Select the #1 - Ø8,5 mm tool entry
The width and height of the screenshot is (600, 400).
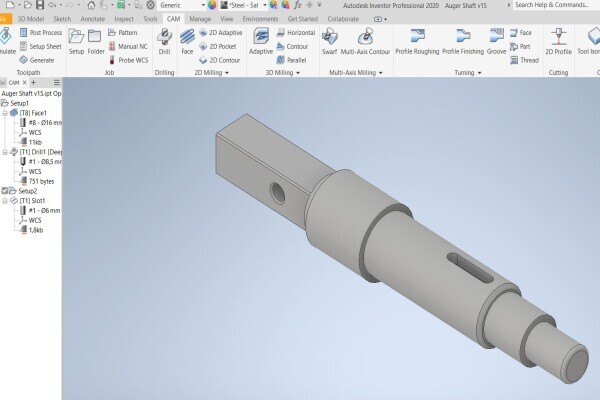click(41, 162)
